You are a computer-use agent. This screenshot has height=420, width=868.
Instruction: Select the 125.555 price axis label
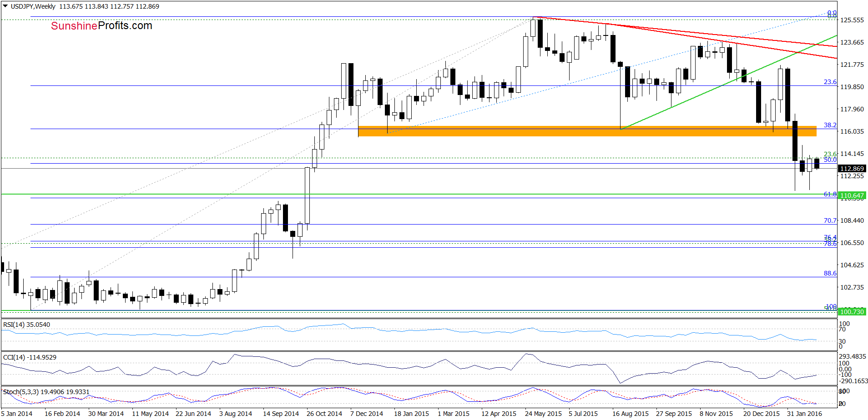[852, 20]
